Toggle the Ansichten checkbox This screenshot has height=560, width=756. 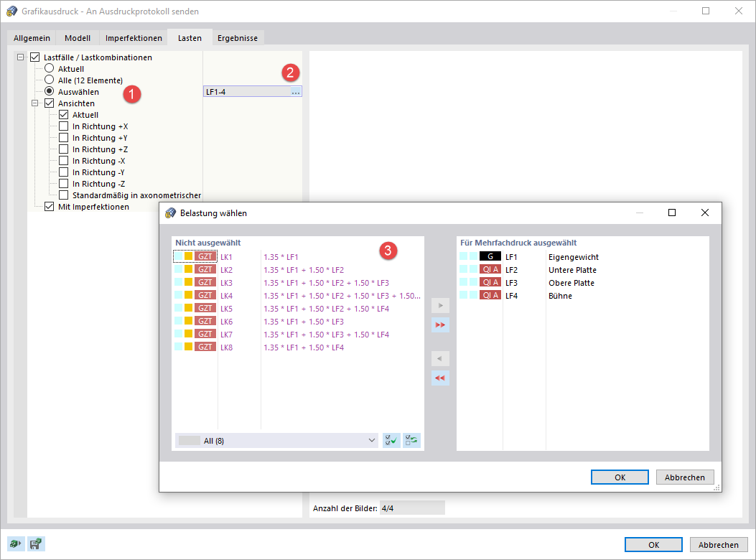(49, 103)
